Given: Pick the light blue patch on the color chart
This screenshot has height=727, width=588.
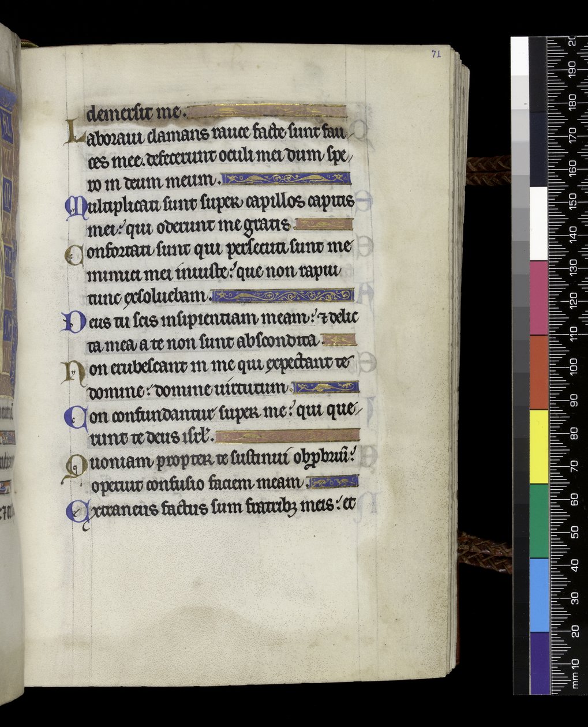Looking at the screenshot, I should click(538, 595).
